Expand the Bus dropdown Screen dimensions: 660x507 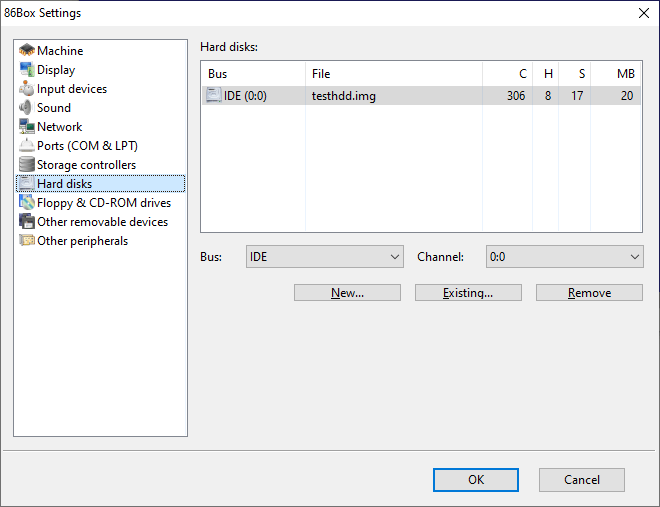click(x=324, y=257)
